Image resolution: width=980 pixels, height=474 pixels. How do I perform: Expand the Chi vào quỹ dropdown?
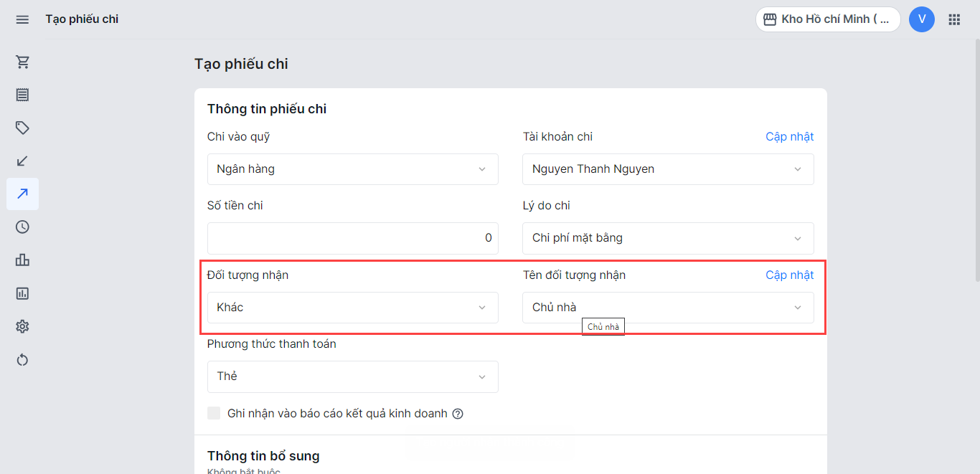tap(352, 169)
